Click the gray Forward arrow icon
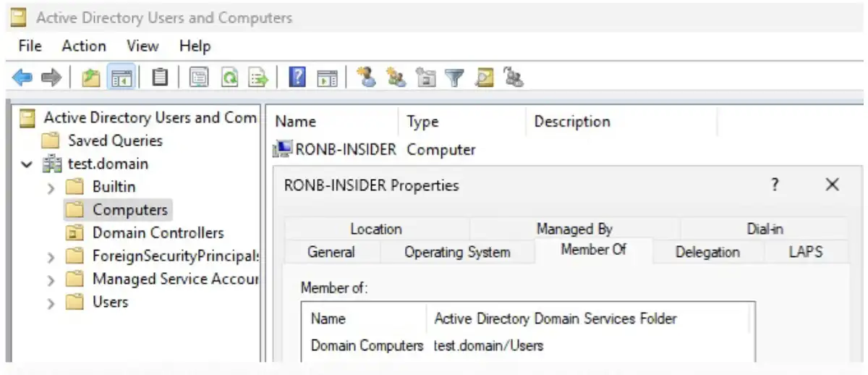The image size is (868, 375). pyautogui.click(x=51, y=77)
